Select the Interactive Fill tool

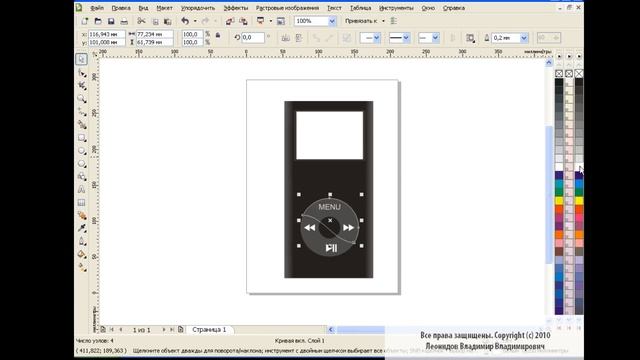click(82, 267)
